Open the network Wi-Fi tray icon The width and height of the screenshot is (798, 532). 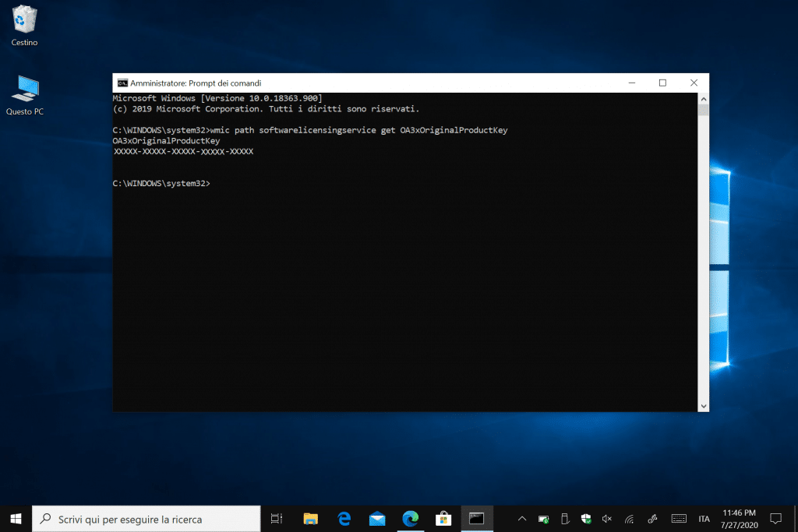(629, 519)
